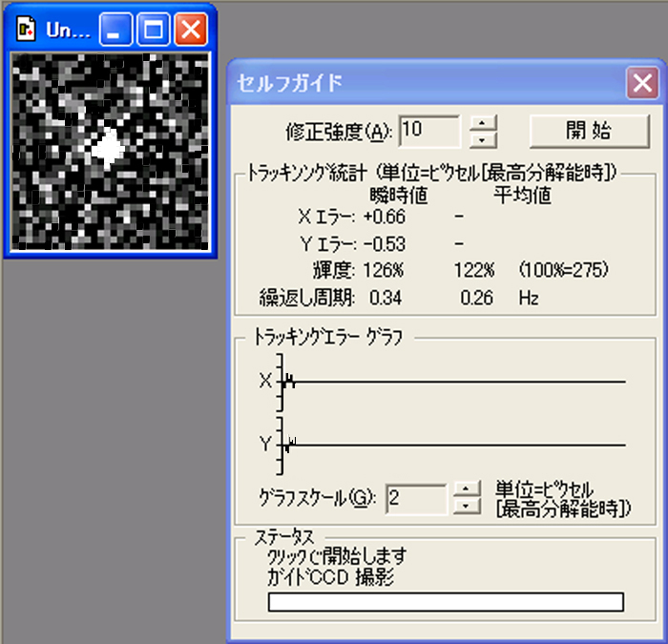Click the Y エラー value -0.53
668x644 pixels.
[x=385, y=244]
